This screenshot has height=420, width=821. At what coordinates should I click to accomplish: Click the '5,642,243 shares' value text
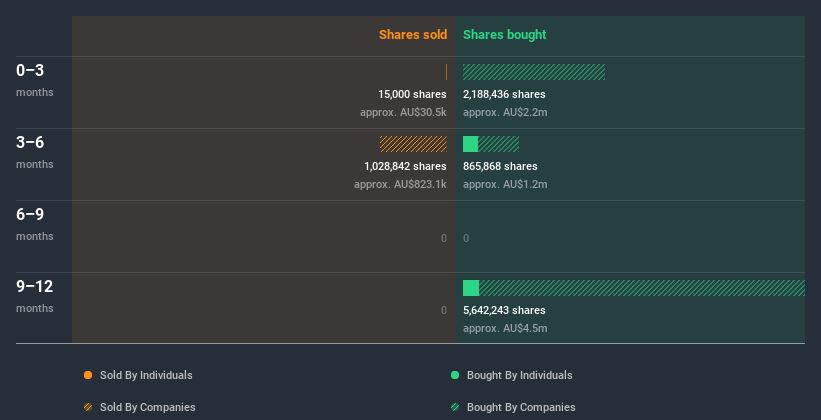(504, 310)
